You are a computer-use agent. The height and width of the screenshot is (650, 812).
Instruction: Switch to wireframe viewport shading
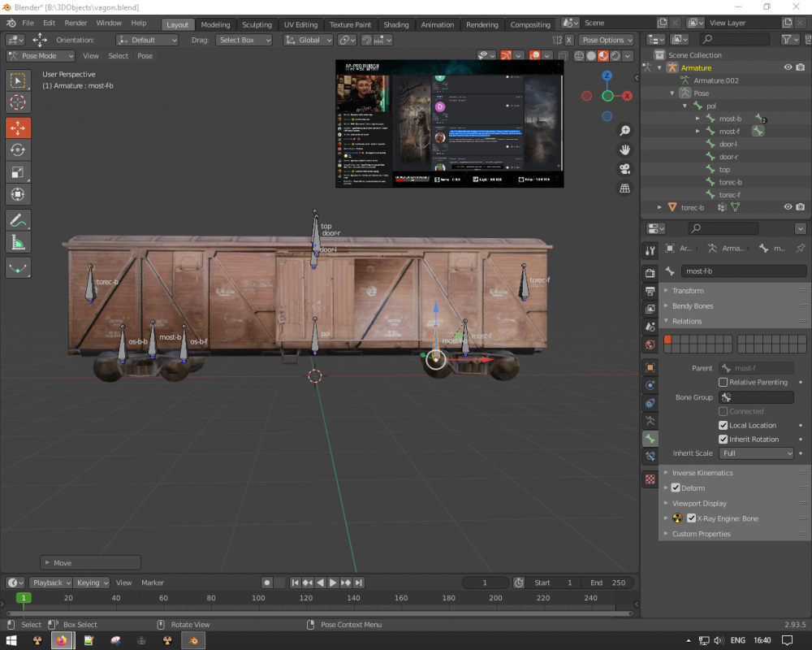click(x=577, y=56)
